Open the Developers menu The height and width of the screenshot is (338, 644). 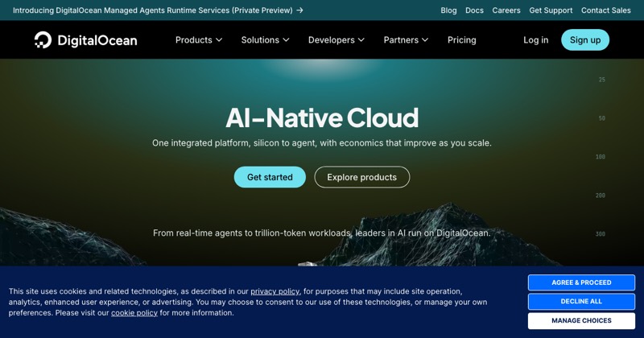pyautogui.click(x=336, y=40)
